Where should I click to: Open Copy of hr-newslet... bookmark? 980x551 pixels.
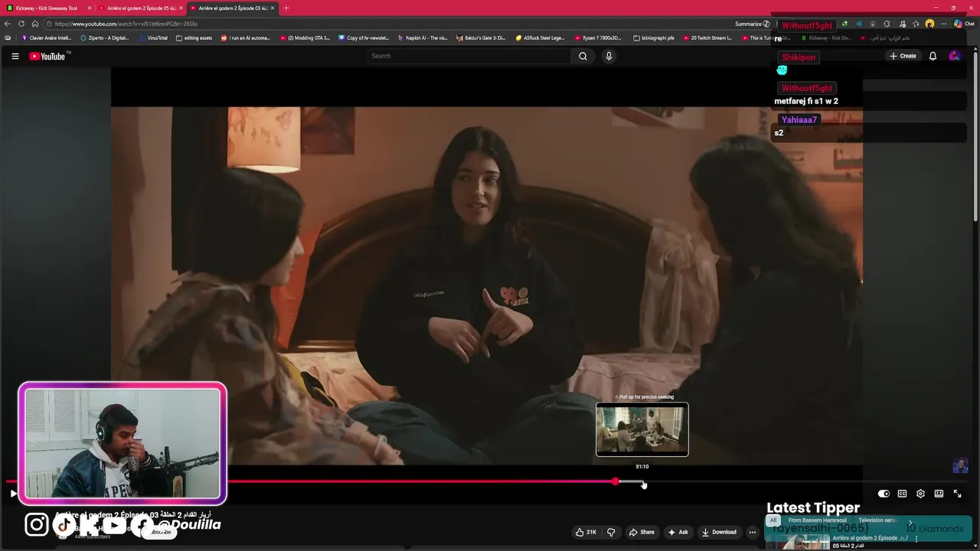point(364,37)
